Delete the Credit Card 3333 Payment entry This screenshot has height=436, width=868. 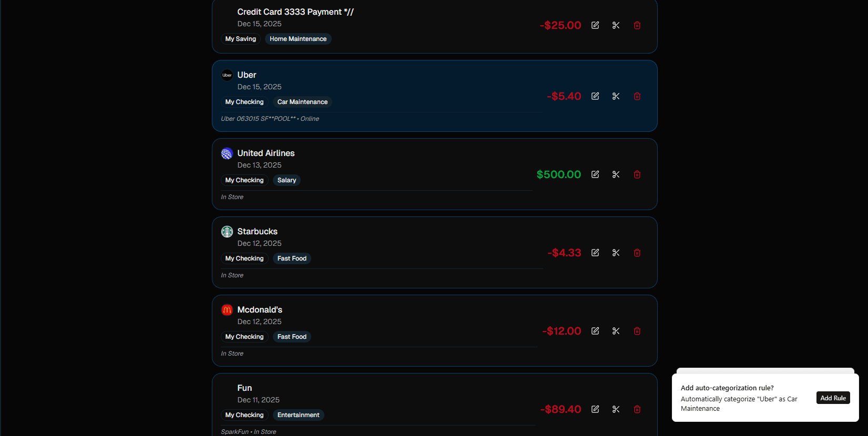click(x=637, y=25)
